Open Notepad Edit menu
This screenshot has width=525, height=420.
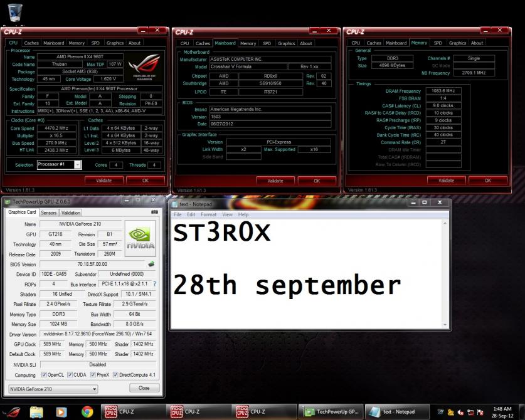[x=191, y=214]
